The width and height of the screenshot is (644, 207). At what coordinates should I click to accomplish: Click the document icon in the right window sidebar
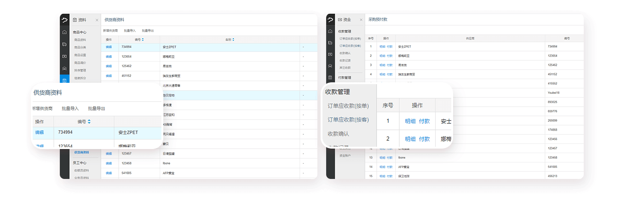click(330, 77)
